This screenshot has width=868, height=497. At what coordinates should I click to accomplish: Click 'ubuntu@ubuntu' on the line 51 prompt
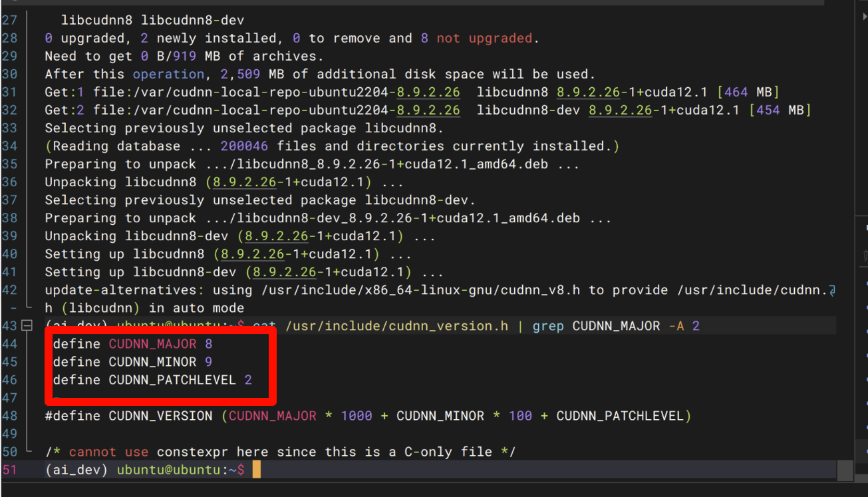168,470
